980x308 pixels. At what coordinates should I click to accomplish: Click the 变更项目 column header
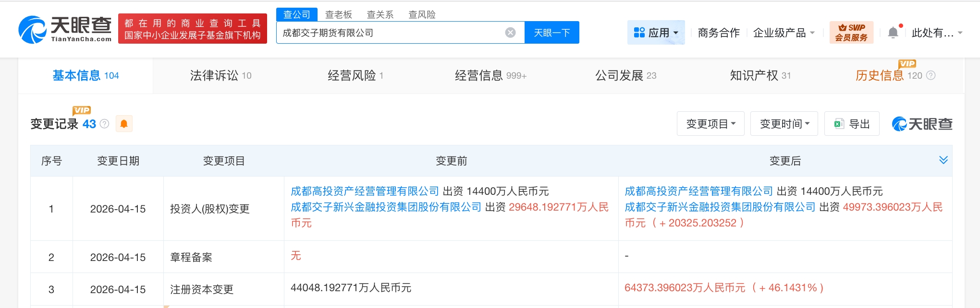coord(224,161)
